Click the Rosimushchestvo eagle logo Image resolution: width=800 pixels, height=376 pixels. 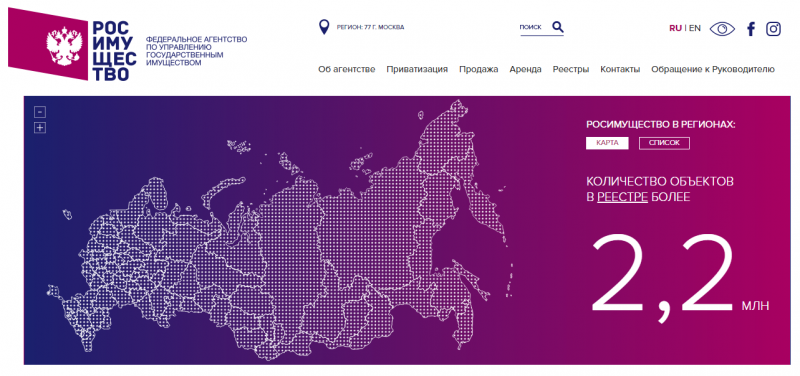pyautogui.click(x=48, y=44)
